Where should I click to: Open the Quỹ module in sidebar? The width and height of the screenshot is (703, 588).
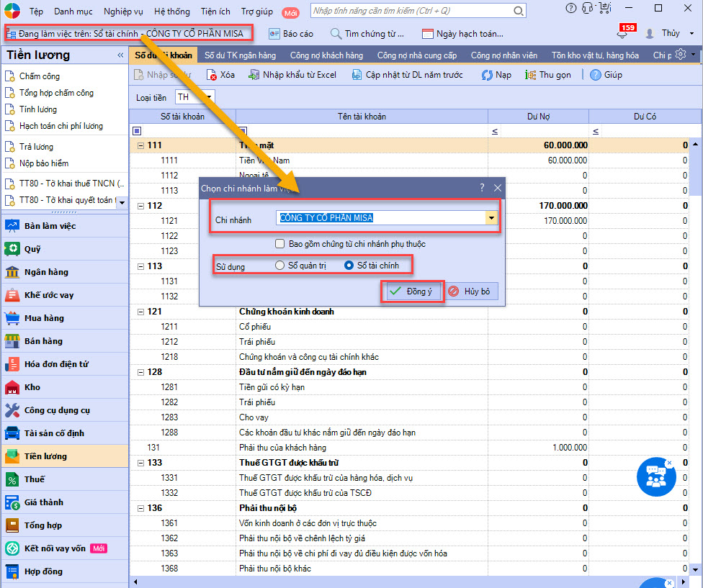(x=12, y=249)
